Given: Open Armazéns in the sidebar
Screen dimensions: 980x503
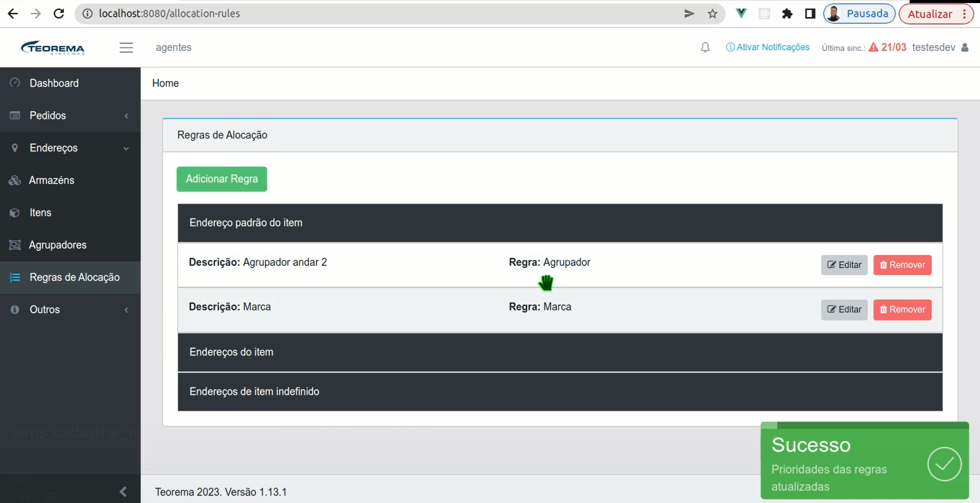Looking at the screenshot, I should click(x=70, y=180).
